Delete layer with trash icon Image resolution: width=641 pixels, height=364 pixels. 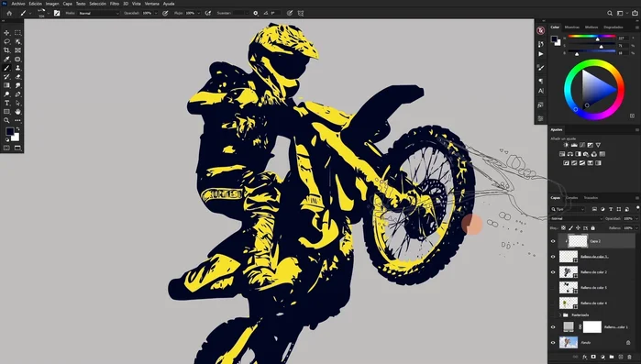[629, 357]
